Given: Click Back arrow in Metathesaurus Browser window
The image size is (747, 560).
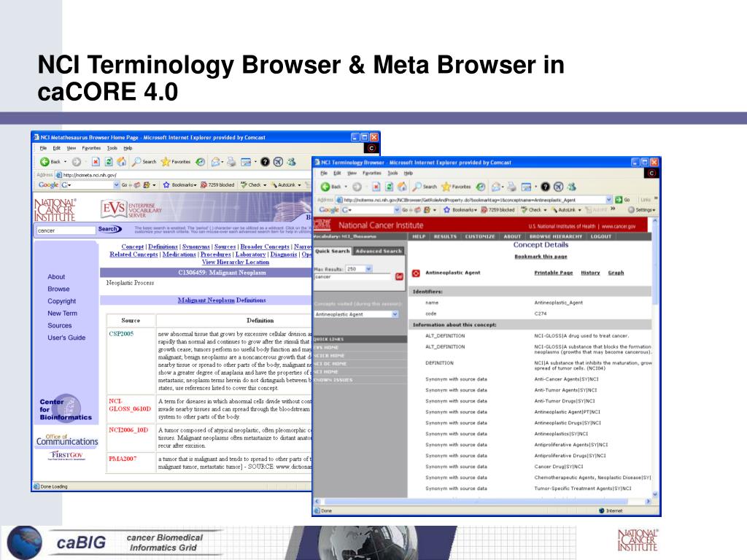Looking at the screenshot, I should click(x=44, y=162).
